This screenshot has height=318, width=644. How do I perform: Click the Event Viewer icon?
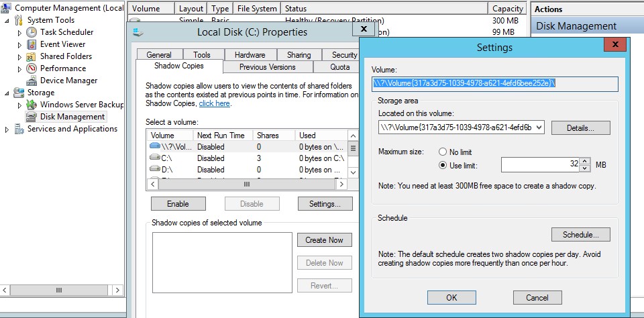32,44
